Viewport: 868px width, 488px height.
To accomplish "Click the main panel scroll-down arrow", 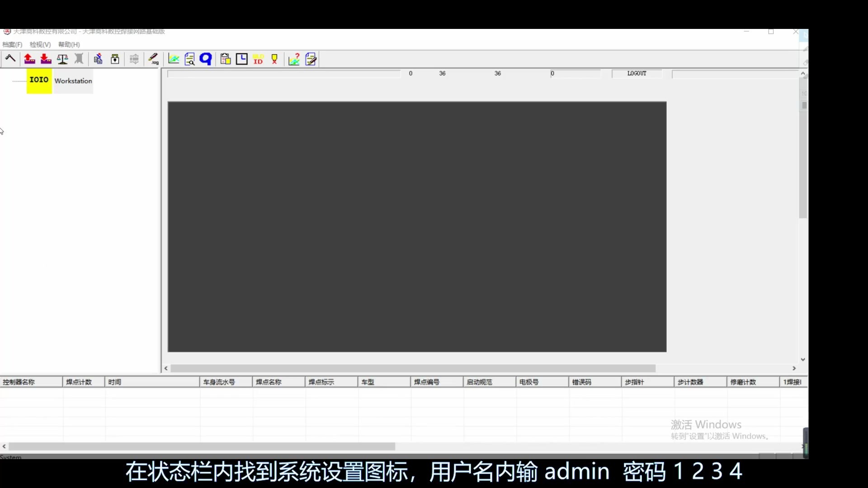I will pos(803,360).
